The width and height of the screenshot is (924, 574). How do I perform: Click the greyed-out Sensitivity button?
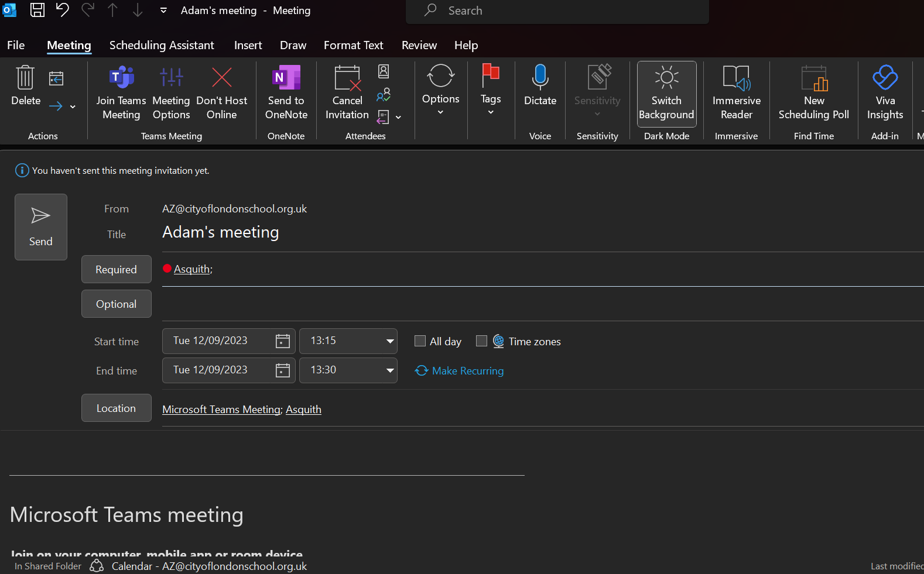click(597, 91)
